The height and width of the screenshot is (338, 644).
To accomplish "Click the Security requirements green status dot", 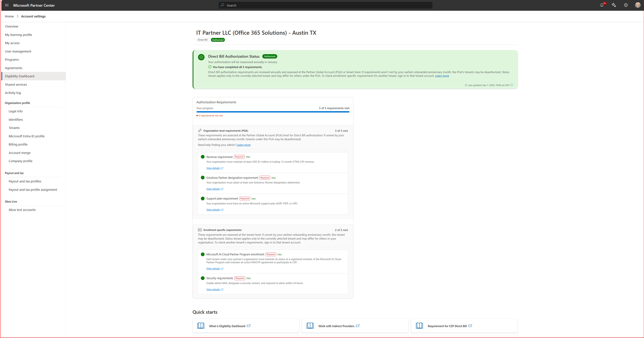I will (x=203, y=278).
